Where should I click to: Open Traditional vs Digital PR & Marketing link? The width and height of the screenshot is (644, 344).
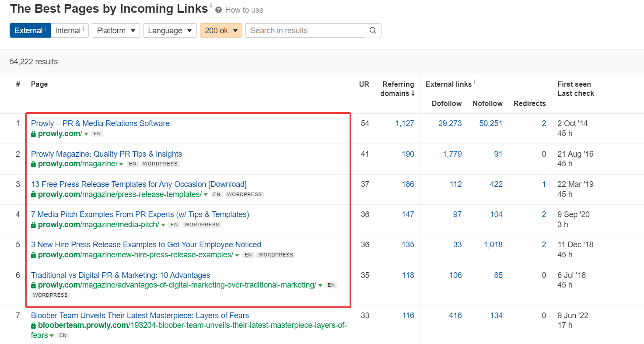121,275
